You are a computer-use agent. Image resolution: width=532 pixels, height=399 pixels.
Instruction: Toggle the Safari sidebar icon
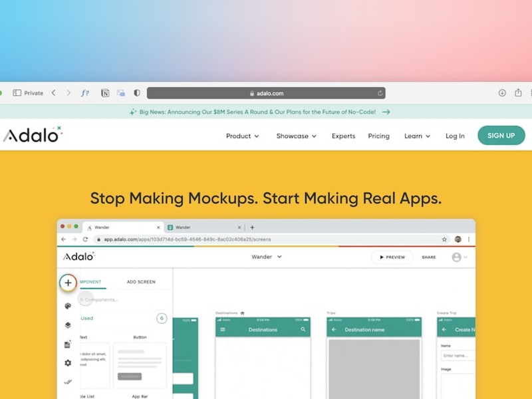pos(17,93)
